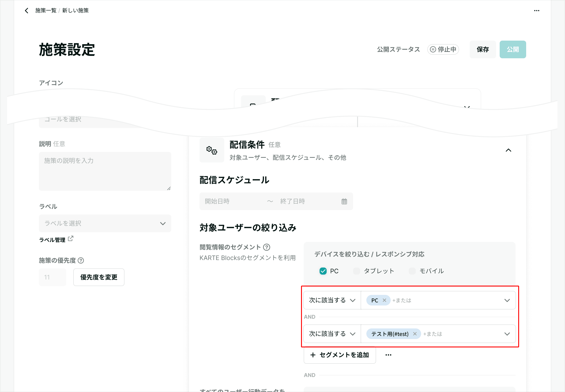565x392 pixels.
Task: Open ラベル管理 link
Action: click(x=52, y=240)
